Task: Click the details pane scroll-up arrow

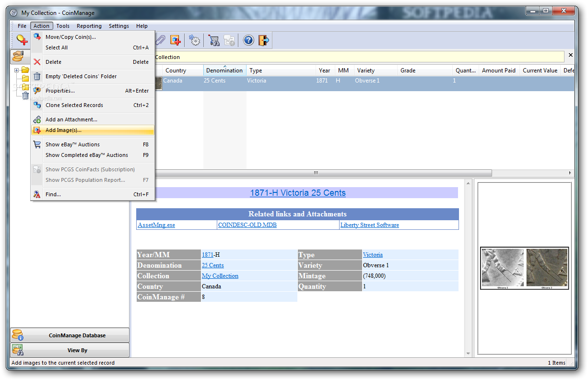Action: pos(469,183)
